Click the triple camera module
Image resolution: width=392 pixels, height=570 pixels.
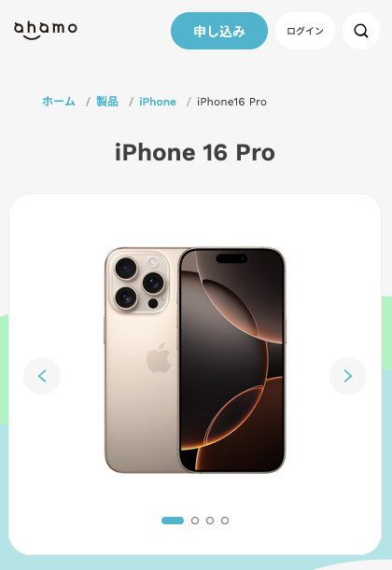[140, 283]
